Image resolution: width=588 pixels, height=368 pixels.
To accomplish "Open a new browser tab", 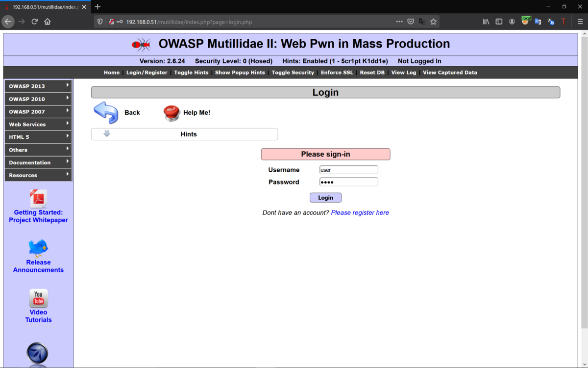I will [98, 7].
